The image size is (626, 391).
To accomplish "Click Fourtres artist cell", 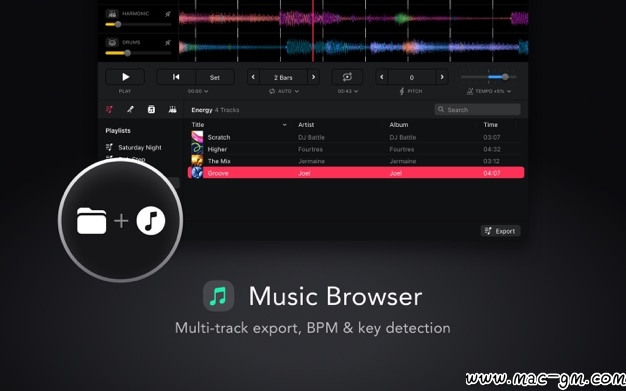I will click(311, 149).
